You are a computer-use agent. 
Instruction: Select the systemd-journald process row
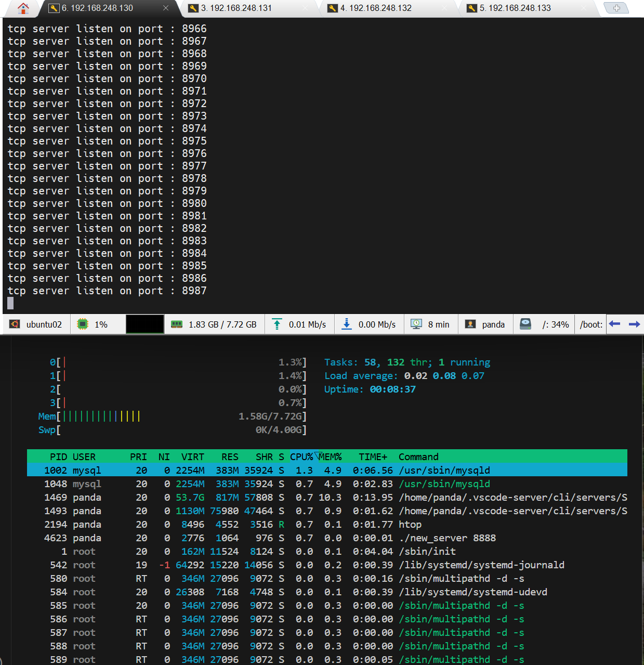point(327,565)
